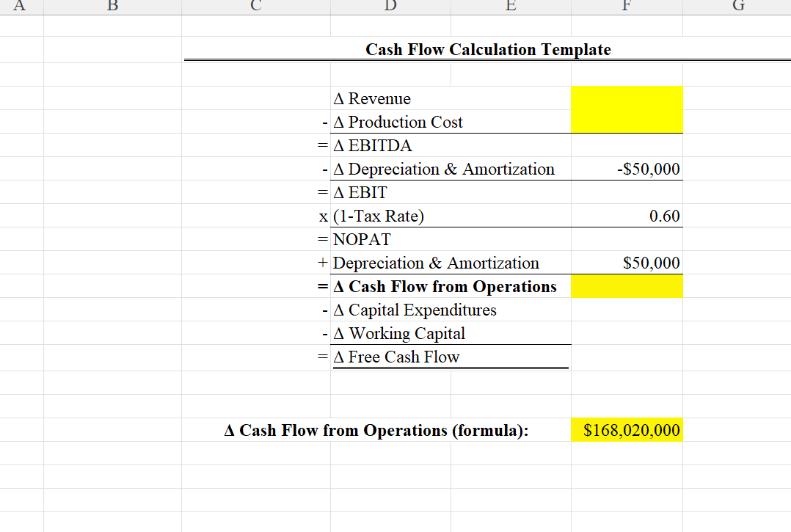Select column header F
This screenshot has width=791, height=532.
[626, 7]
